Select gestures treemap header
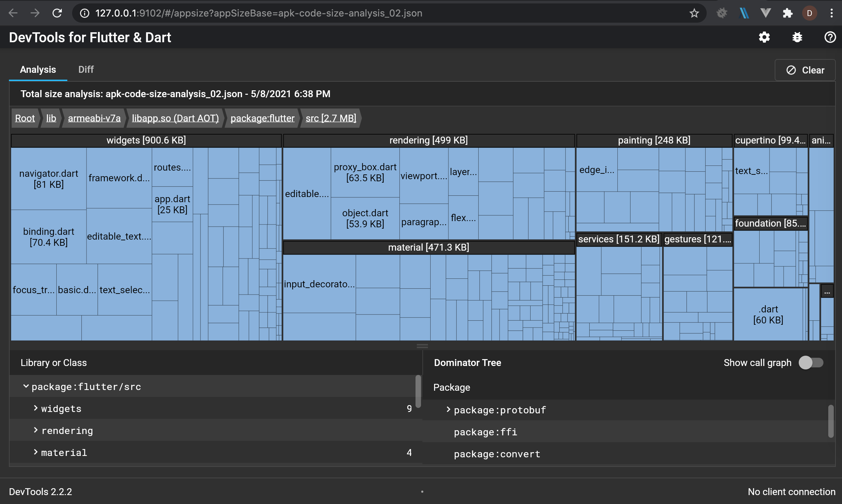 (x=697, y=239)
